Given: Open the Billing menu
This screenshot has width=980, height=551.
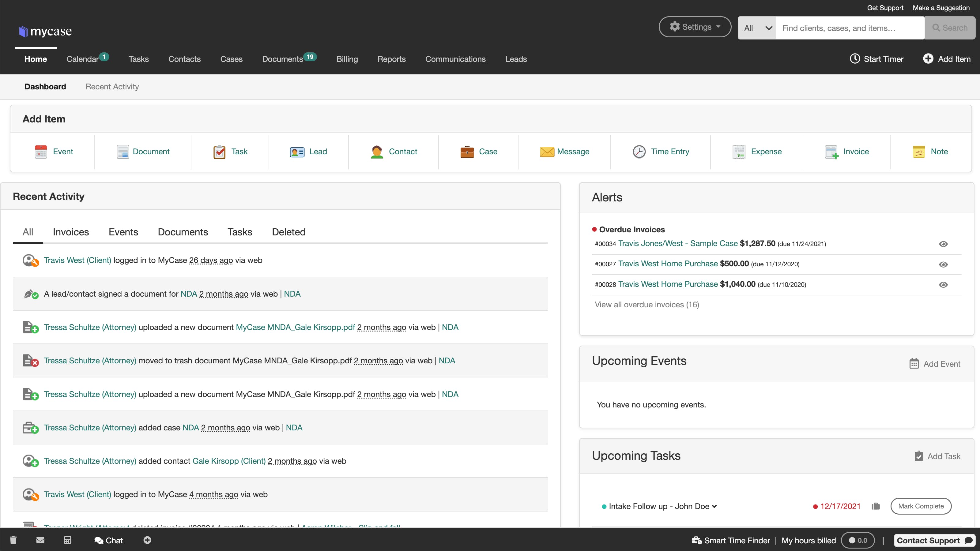Looking at the screenshot, I should tap(347, 59).
